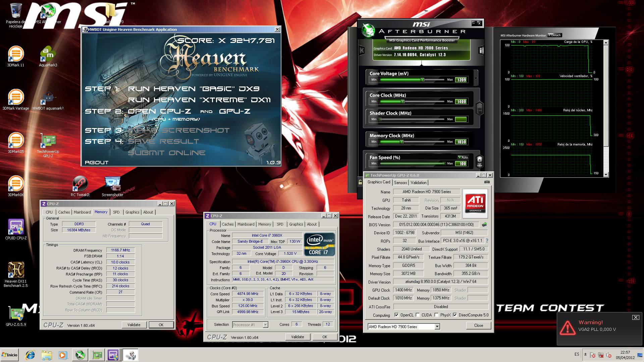644x362 pixels.
Task: Open the Screenshoter desktop icon
Action: pyautogui.click(x=112, y=186)
